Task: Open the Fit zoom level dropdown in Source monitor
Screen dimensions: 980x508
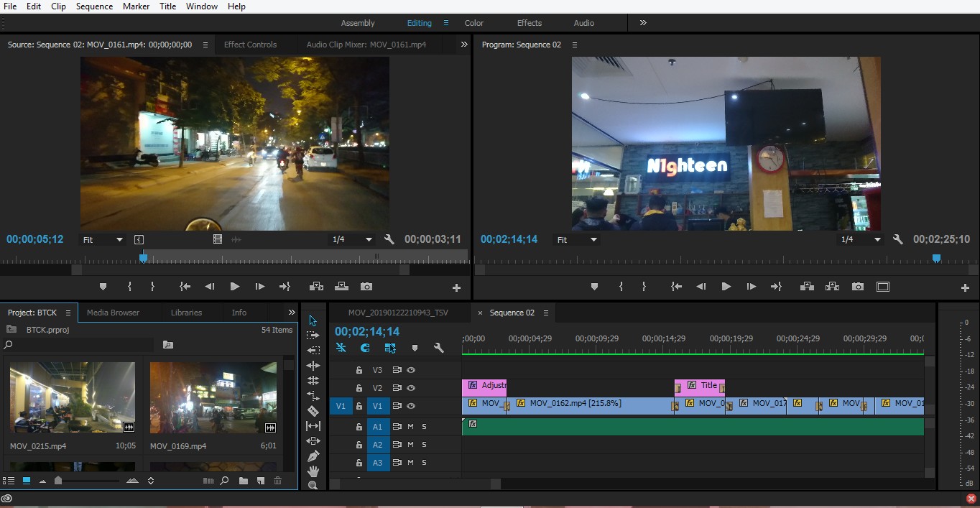Action: click(x=103, y=239)
